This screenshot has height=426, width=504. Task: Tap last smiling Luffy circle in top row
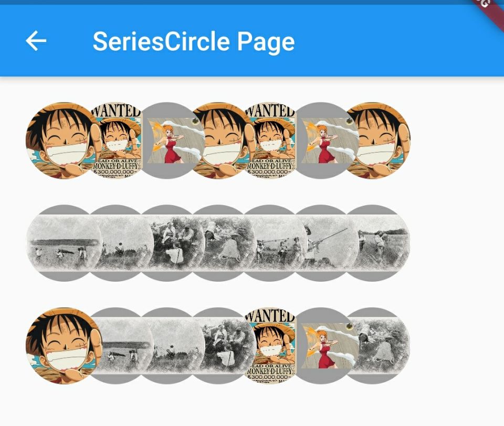[372, 141]
